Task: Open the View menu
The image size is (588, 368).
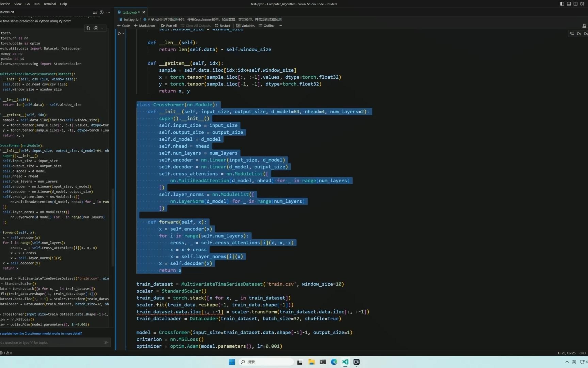Action: tap(18, 4)
